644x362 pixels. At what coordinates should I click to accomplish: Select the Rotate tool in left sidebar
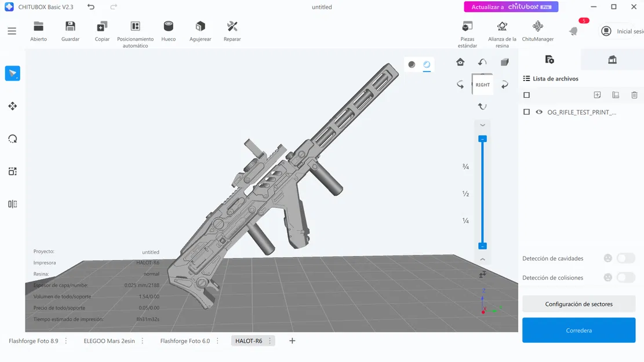12,138
